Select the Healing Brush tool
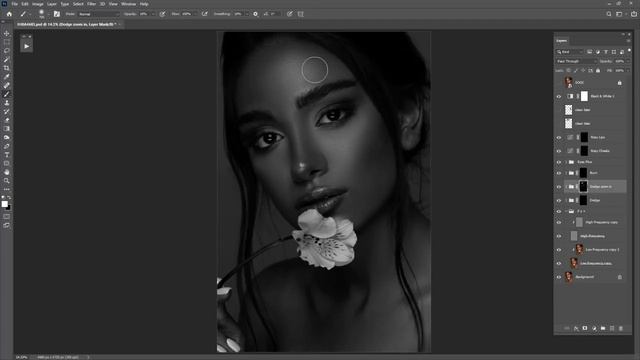 [7, 85]
